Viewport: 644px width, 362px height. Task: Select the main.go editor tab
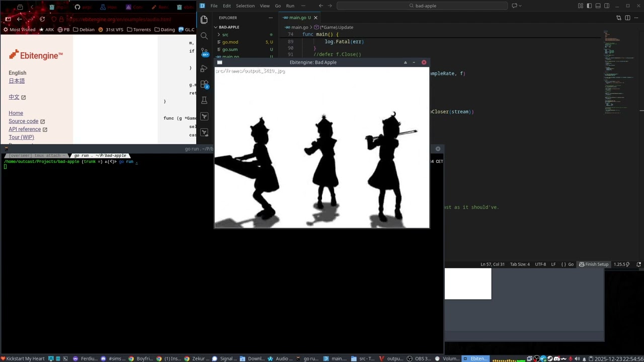coord(300,18)
